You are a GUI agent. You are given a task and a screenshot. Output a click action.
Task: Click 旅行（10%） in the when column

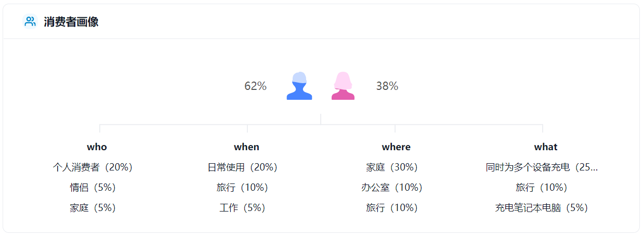pos(243,188)
